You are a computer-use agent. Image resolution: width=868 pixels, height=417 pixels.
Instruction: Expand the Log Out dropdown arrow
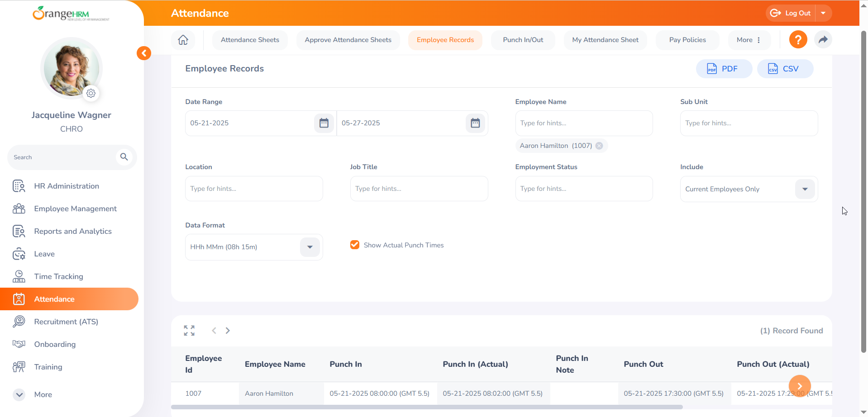point(823,13)
